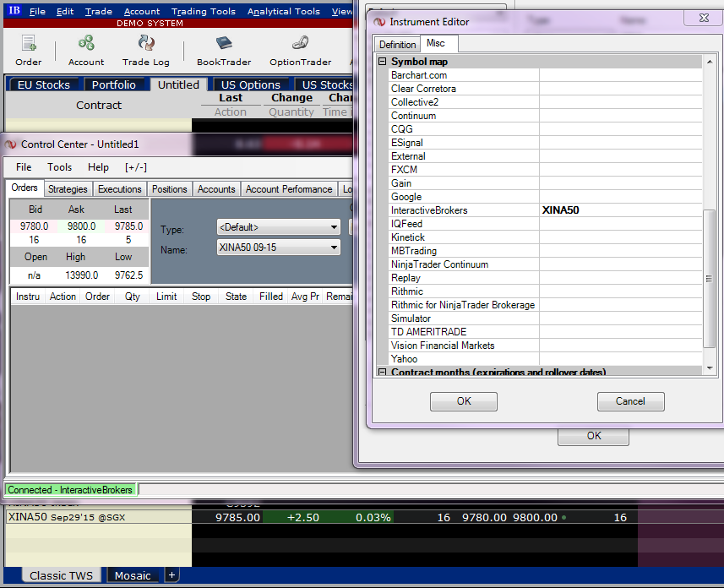Launch OptionTrader from the toolbar
This screenshot has height=588, width=724.
(301, 51)
